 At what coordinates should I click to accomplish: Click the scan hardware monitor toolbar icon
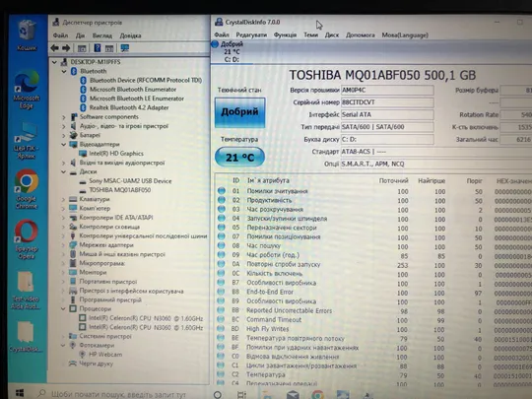[125, 48]
